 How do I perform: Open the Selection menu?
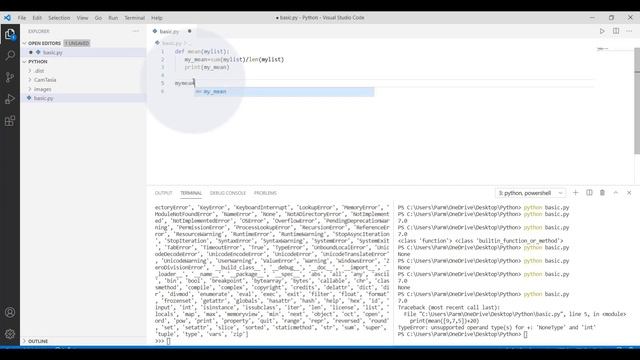[x=59, y=18]
